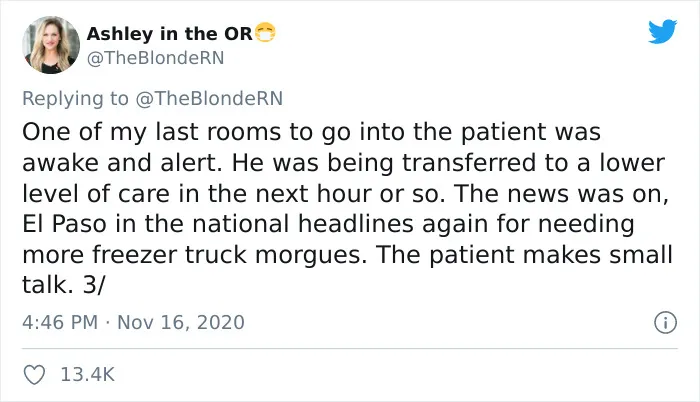This screenshot has width=700, height=402.
Task: Open @TheBlondeRN in the Replying to line
Action: (209, 98)
